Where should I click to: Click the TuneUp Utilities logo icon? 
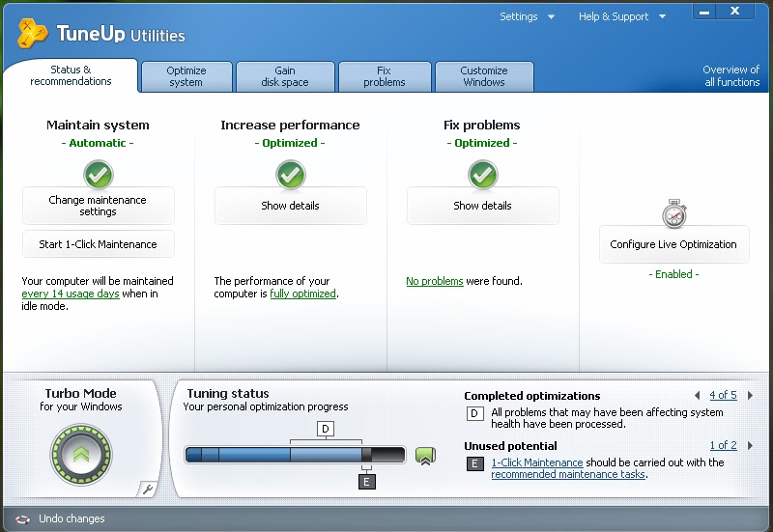pos(33,34)
